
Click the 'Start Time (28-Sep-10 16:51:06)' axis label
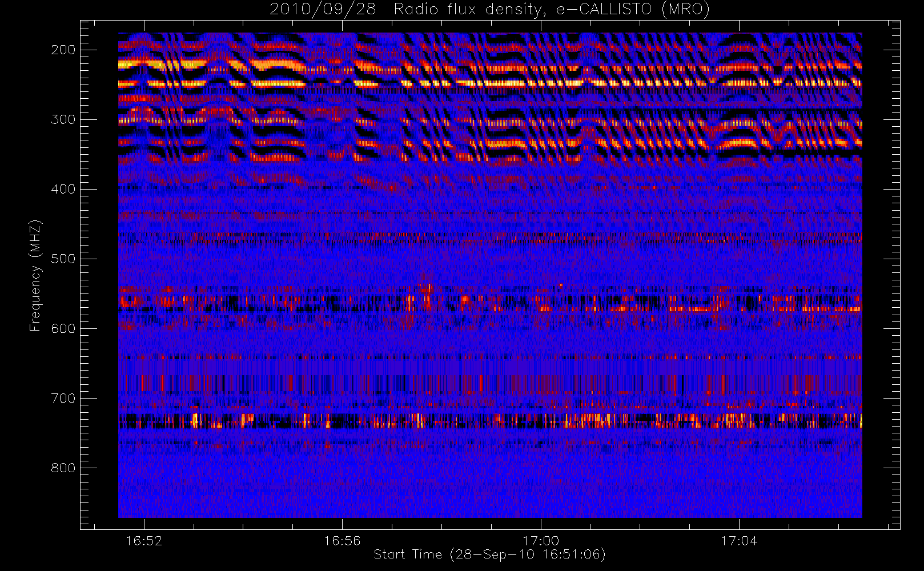[489, 554]
